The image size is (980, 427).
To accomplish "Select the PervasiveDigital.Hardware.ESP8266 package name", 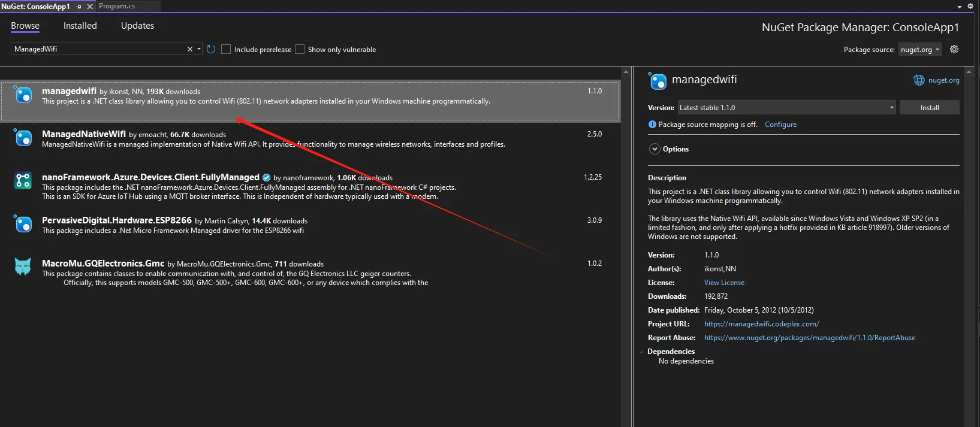I will [x=117, y=220].
